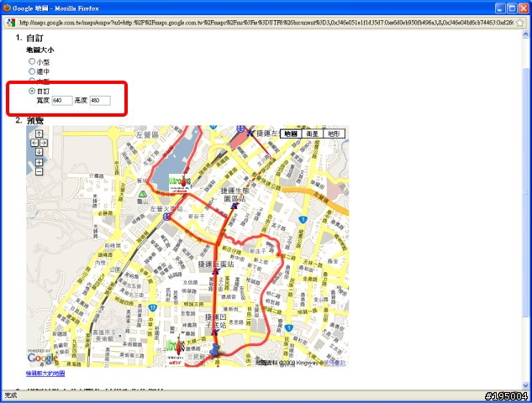Click the 捷運巨蛋站 map label

pos(216,264)
